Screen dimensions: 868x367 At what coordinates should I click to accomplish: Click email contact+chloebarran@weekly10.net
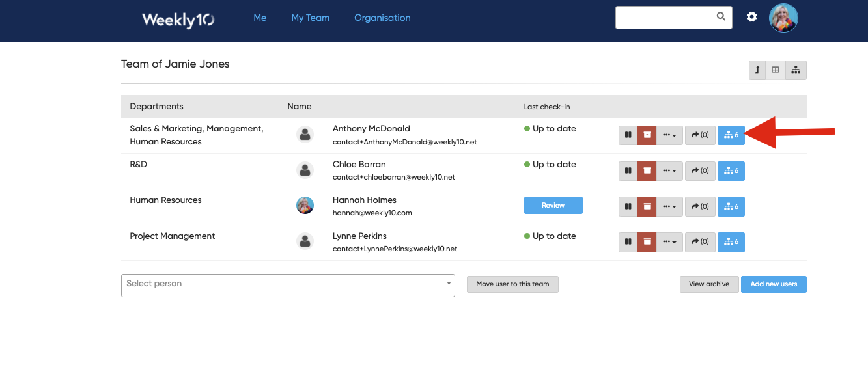pyautogui.click(x=393, y=177)
